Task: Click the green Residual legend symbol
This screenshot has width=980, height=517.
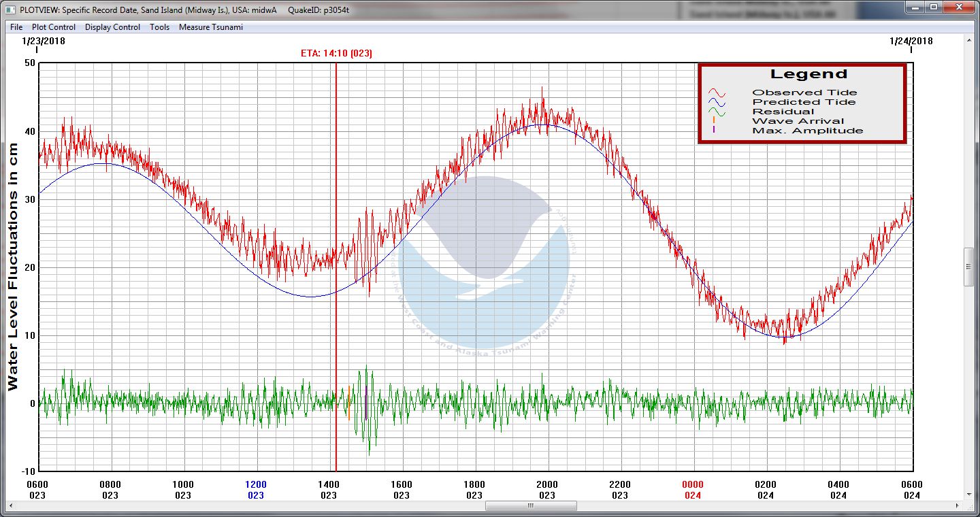Action: 717,112
